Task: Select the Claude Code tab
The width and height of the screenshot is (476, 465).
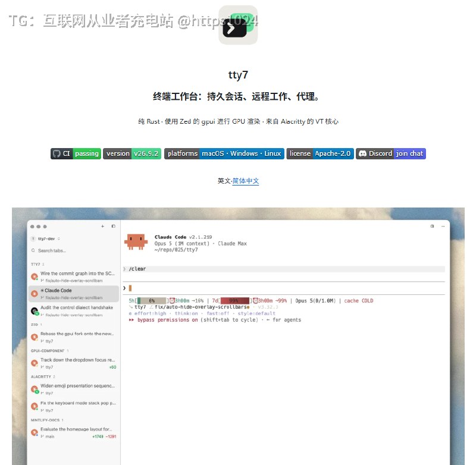Action: click(x=74, y=294)
